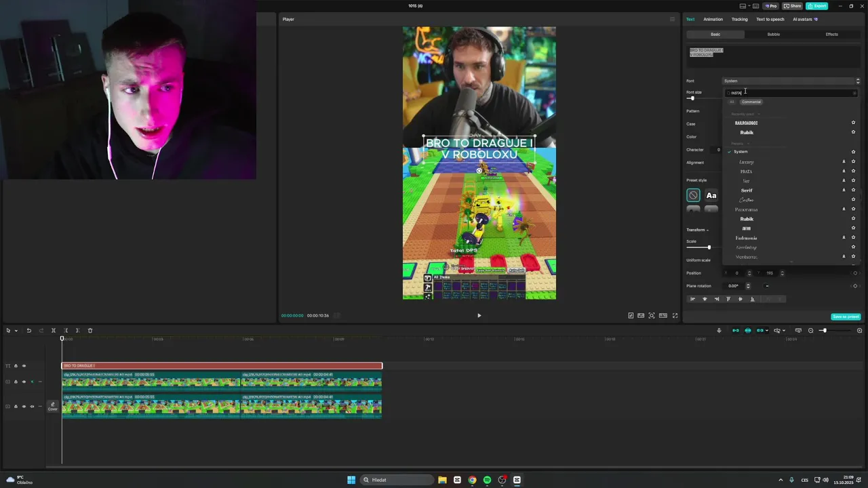This screenshot has width=868, height=488.
Task: Click the Cover button on the timeline
Action: pos(52,407)
